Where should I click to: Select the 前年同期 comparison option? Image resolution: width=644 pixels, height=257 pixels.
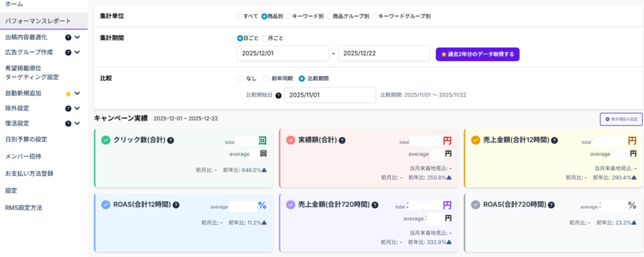click(267, 79)
